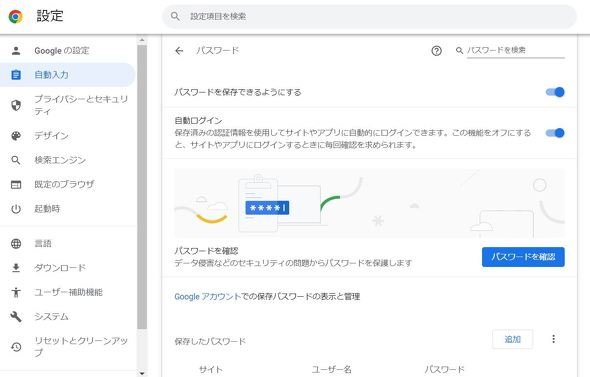Click the person icon for Google の設定
This screenshot has width=590, height=377.
pos(16,51)
